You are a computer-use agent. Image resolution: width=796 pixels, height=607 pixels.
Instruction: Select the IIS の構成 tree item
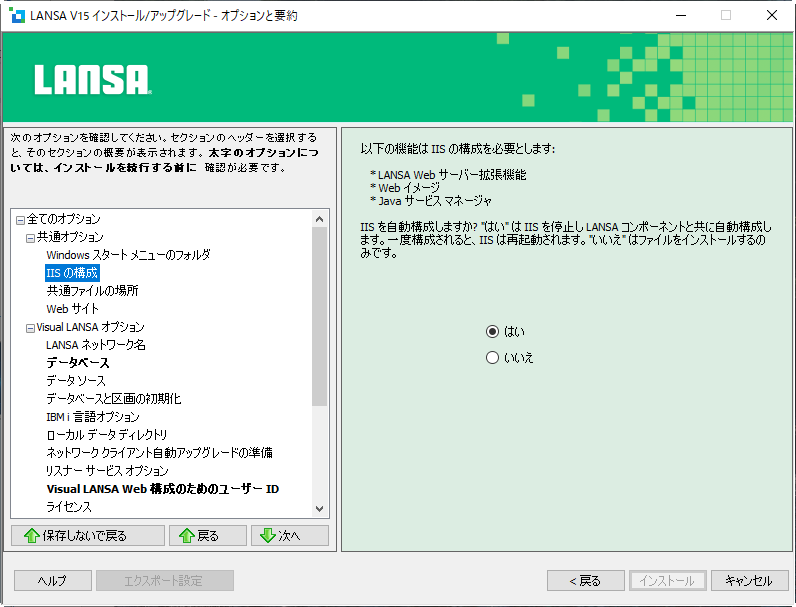(x=72, y=273)
